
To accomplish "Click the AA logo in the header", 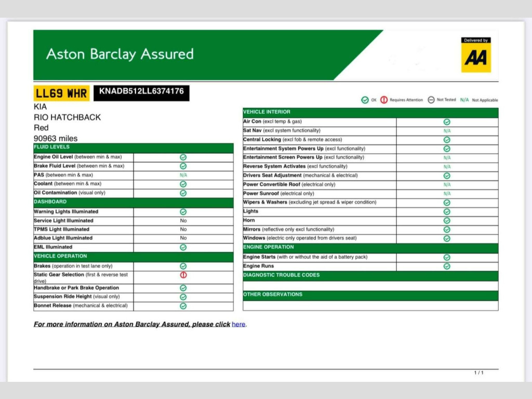I will point(476,55).
